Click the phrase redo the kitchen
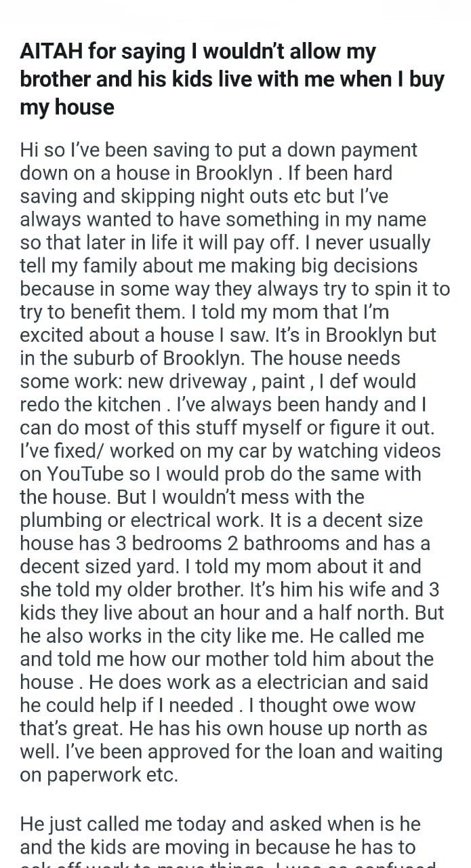The image size is (471, 868). click(90, 405)
